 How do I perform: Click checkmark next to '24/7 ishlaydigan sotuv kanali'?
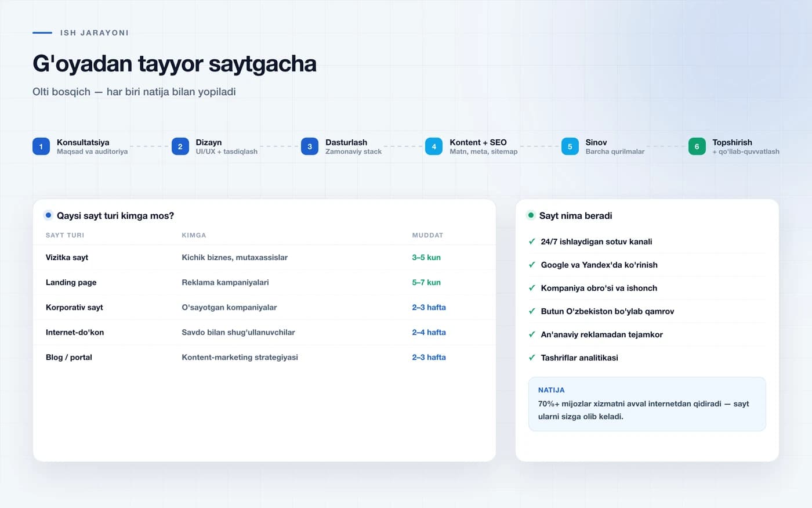[x=532, y=242]
